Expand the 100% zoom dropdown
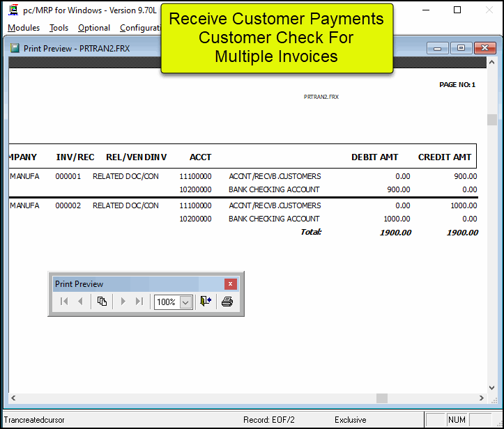 tap(185, 302)
